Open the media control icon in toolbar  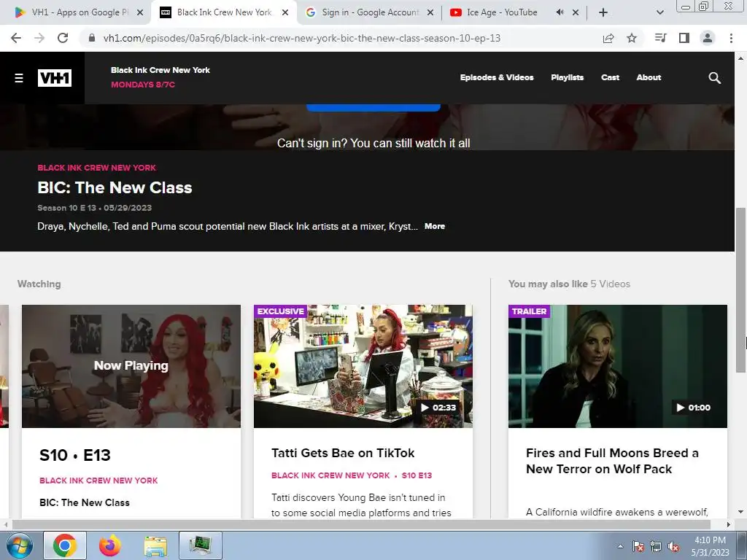coord(660,38)
